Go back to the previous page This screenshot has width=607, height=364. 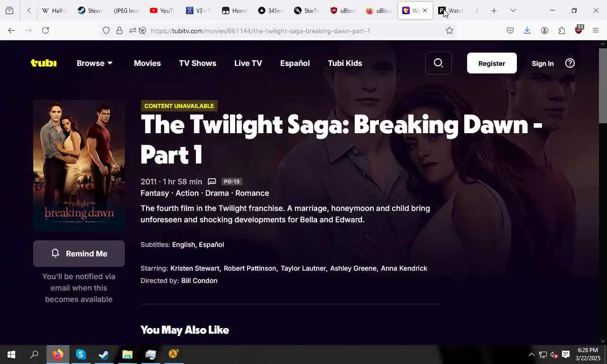pos(11,31)
